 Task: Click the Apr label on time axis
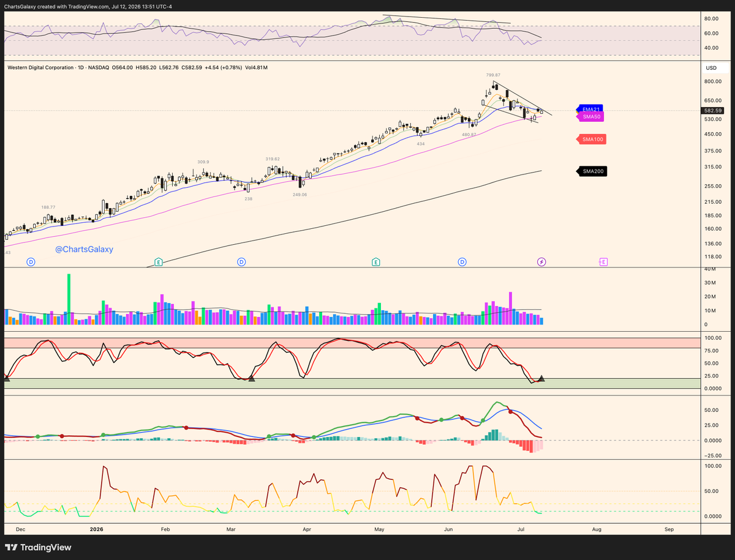pyautogui.click(x=307, y=528)
